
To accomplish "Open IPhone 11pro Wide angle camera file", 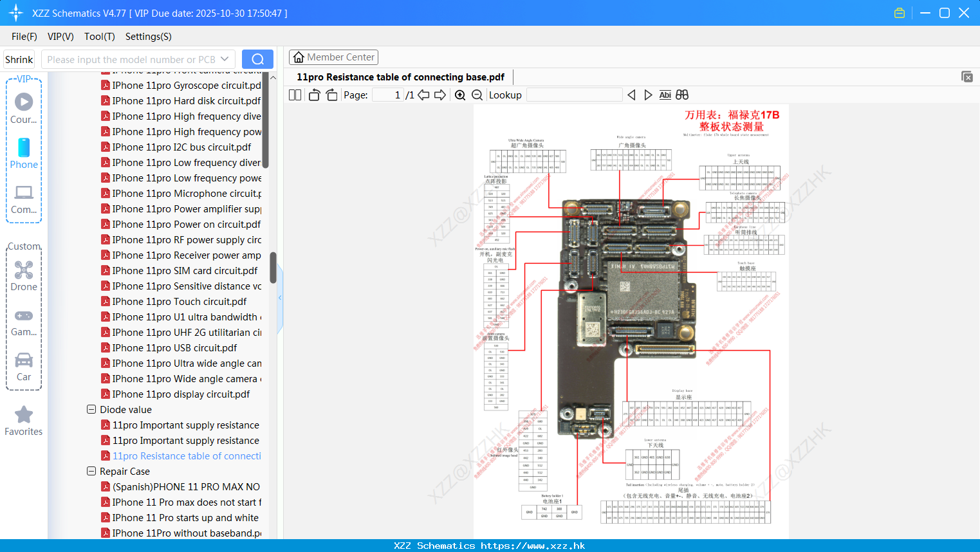I will point(181,378).
